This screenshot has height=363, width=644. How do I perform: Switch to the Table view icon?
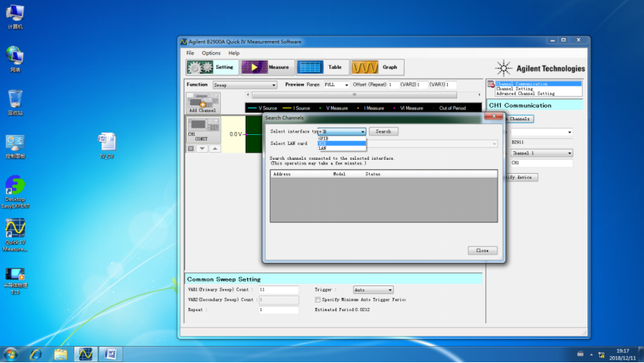[310, 67]
